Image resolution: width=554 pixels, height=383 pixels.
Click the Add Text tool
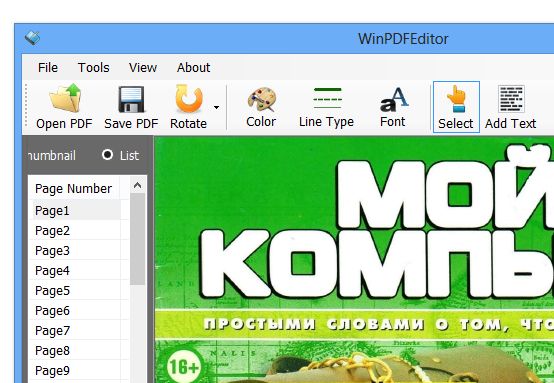(511, 107)
